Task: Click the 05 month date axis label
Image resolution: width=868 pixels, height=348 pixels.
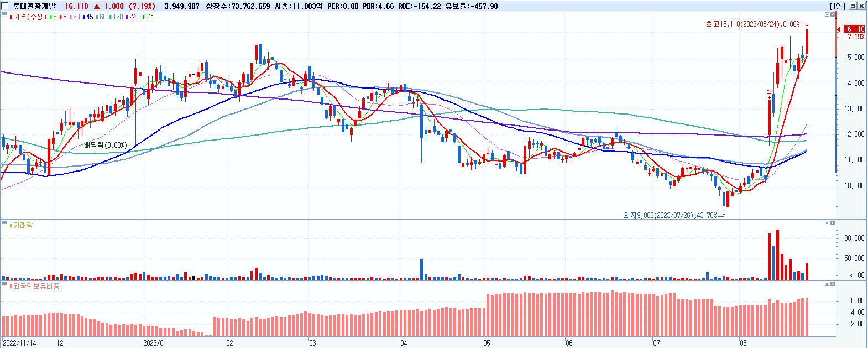Action: tap(487, 343)
